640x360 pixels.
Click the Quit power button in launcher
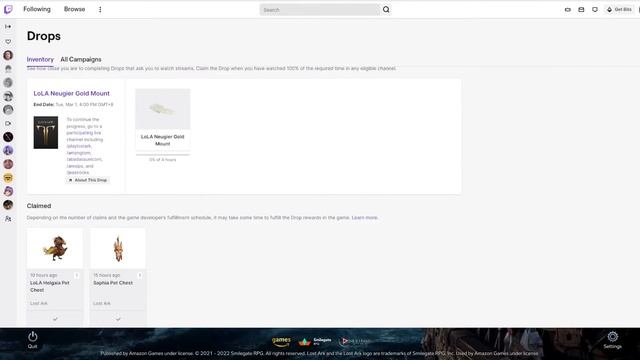click(33, 340)
